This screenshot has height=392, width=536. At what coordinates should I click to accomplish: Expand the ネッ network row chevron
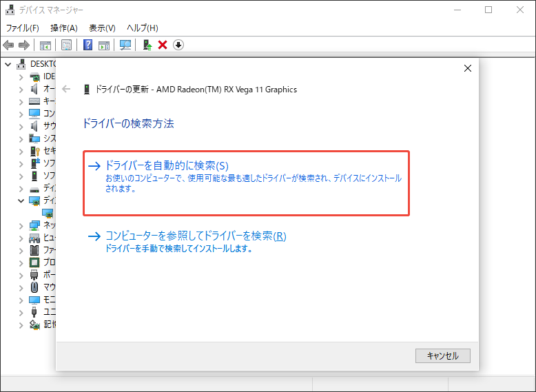(x=21, y=226)
